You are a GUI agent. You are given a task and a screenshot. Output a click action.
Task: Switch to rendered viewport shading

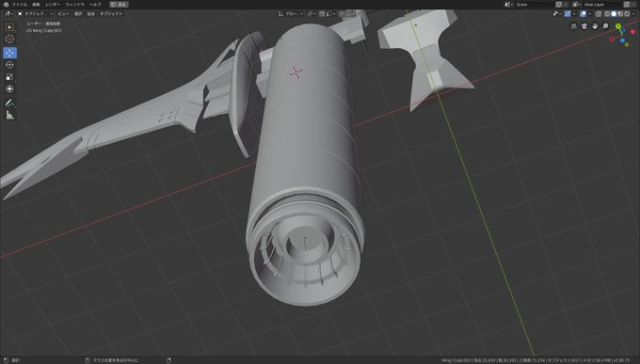point(627,14)
